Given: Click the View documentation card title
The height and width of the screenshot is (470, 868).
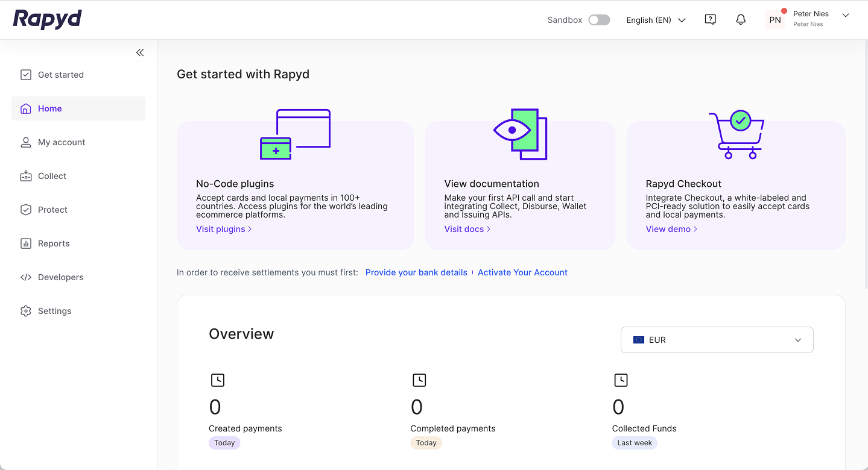Looking at the screenshot, I should click(x=492, y=184).
